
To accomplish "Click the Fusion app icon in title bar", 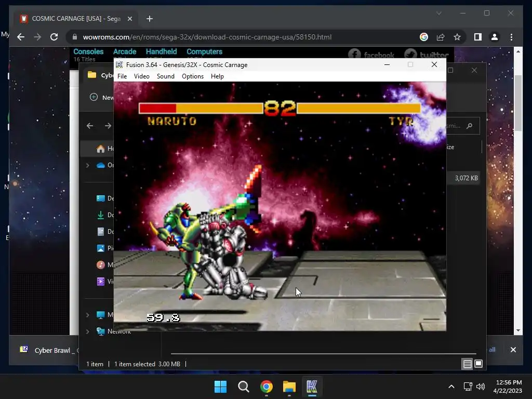I will pyautogui.click(x=119, y=64).
